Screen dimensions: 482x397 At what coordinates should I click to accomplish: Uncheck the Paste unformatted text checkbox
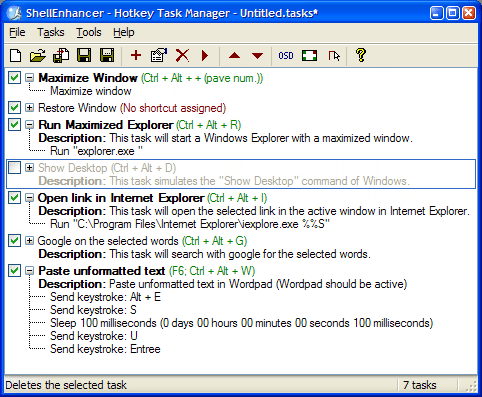pos(14,270)
